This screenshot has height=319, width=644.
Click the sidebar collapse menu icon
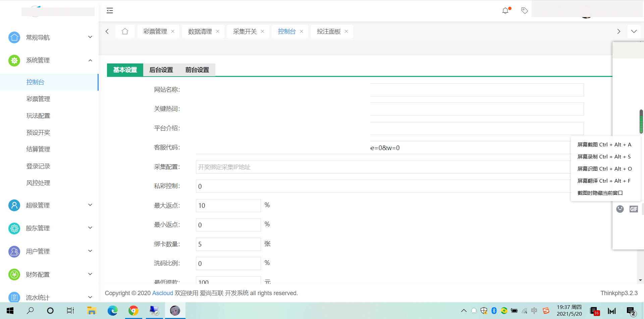110,11
